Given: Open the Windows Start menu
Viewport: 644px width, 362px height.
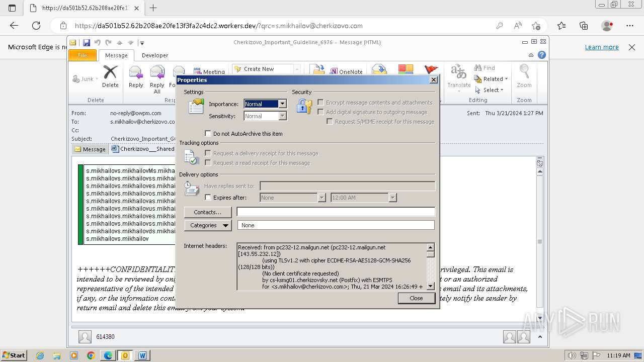Looking at the screenshot, I should click(x=14, y=355).
